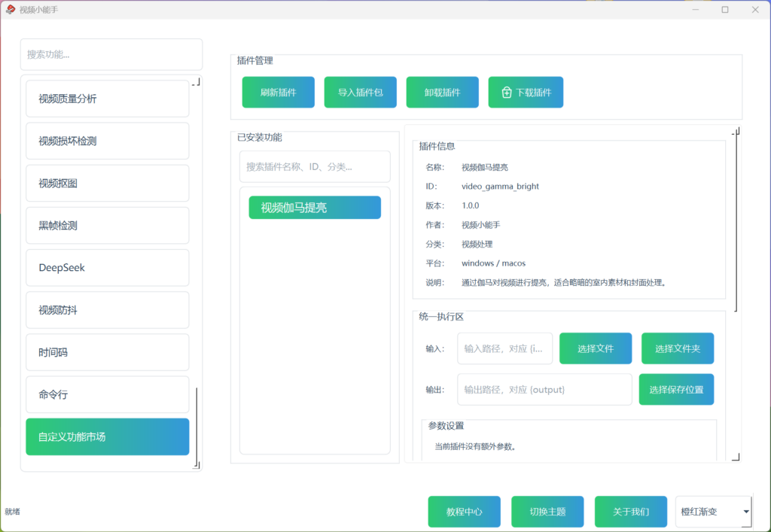Click the 卸载插件 button
This screenshot has width=771, height=532.
pyautogui.click(x=443, y=93)
